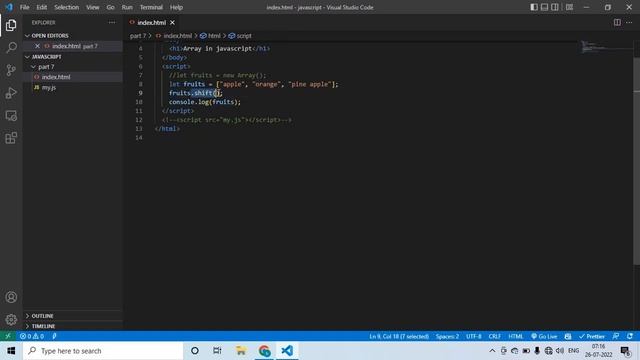The height and width of the screenshot is (360, 640).
Task: Open the Manage gear icon
Action: click(11, 319)
